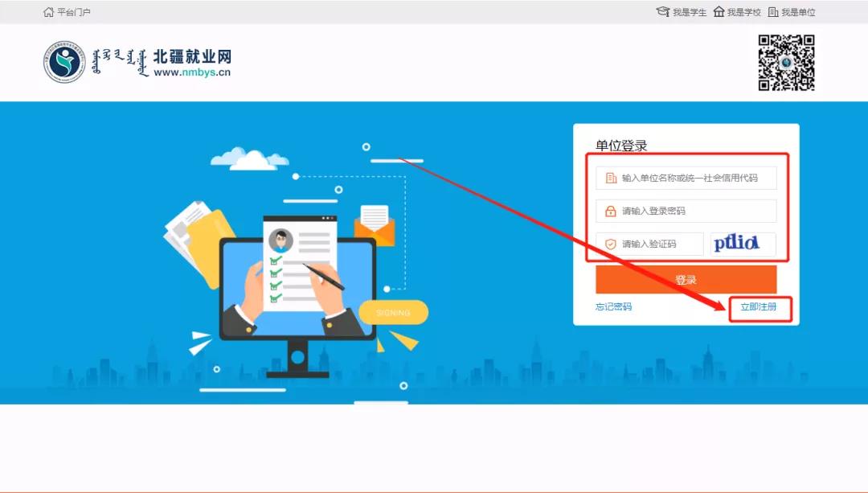Click the school building icon for 我是学校
The image size is (868, 493).
(719, 12)
